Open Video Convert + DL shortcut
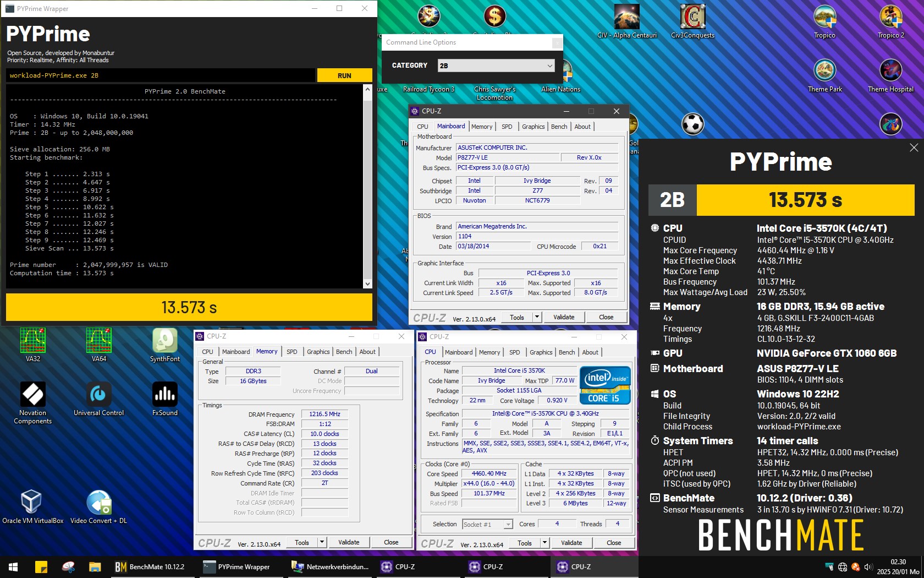The width and height of the screenshot is (924, 578). pyautogui.click(x=99, y=506)
